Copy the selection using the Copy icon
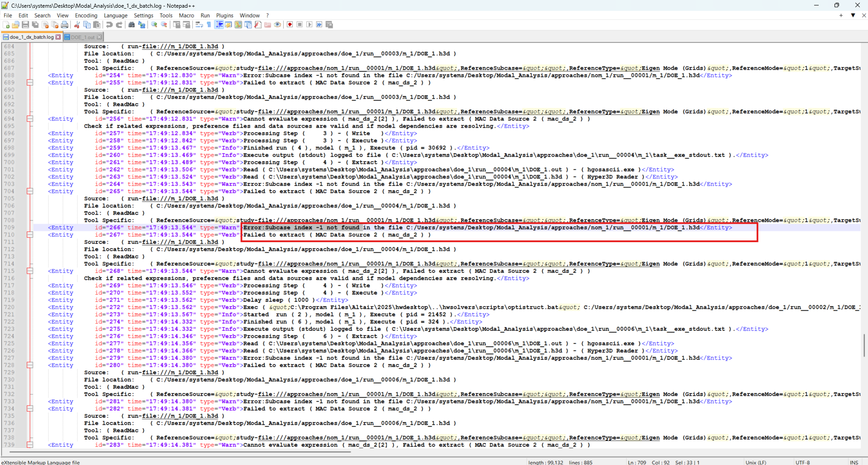 (87, 25)
